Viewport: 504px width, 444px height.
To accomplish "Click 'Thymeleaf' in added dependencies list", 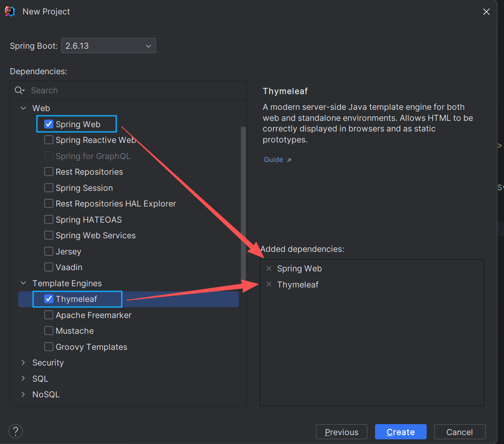I will (x=298, y=284).
